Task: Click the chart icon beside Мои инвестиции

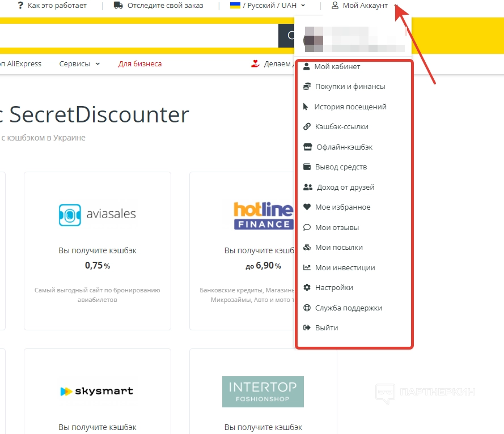Action: (307, 267)
